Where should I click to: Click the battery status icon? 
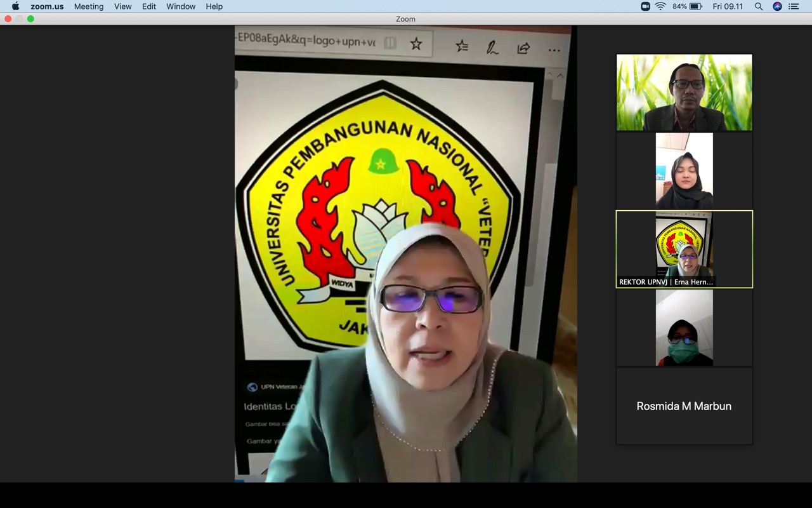pyautogui.click(x=695, y=6)
